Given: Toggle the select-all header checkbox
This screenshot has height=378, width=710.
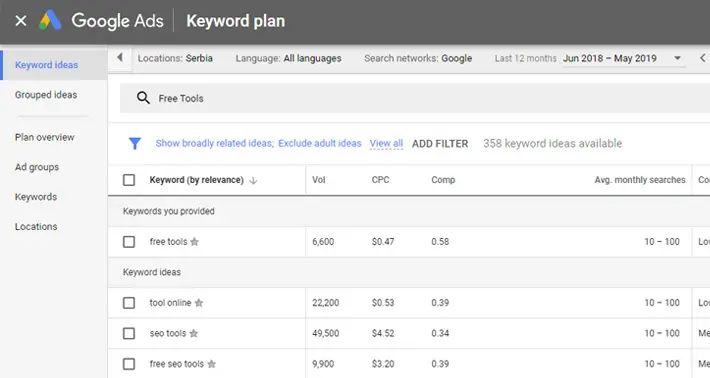Looking at the screenshot, I should [x=129, y=180].
